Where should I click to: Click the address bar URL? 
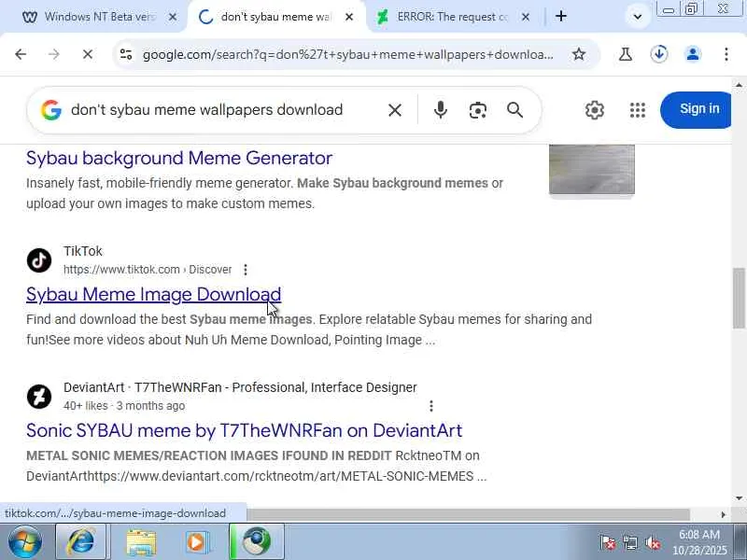point(347,54)
